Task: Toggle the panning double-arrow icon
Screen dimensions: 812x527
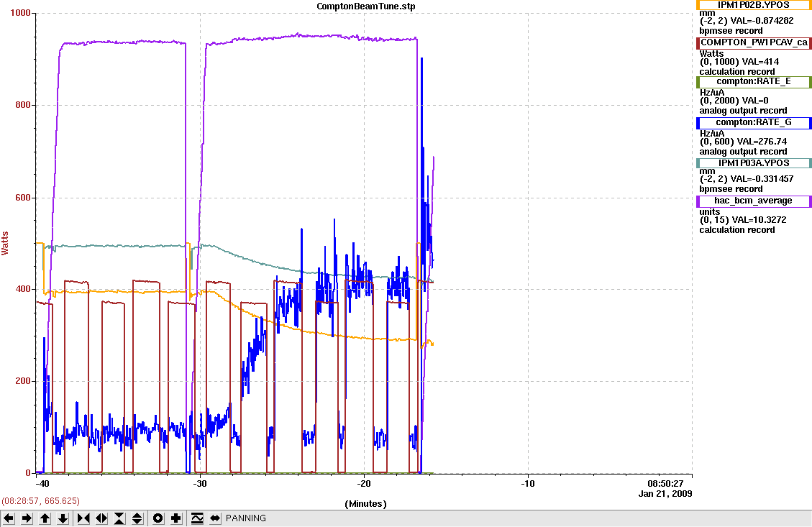Action: [x=215, y=518]
